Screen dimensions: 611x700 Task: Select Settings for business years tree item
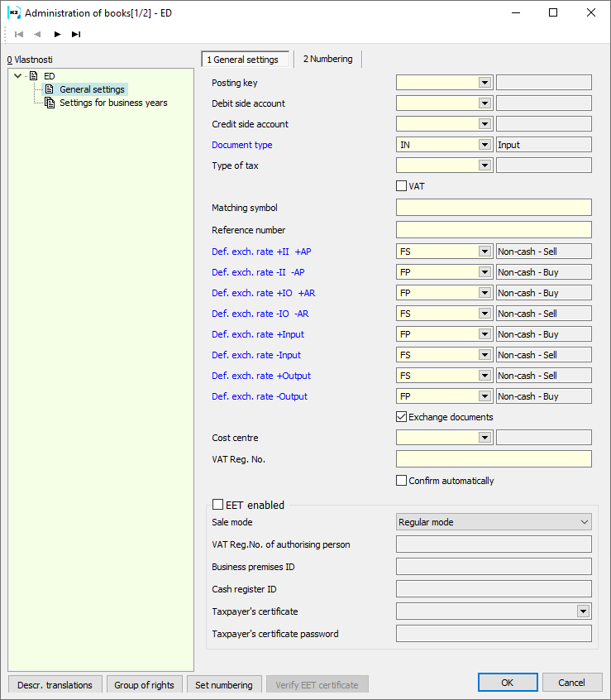[x=113, y=103]
